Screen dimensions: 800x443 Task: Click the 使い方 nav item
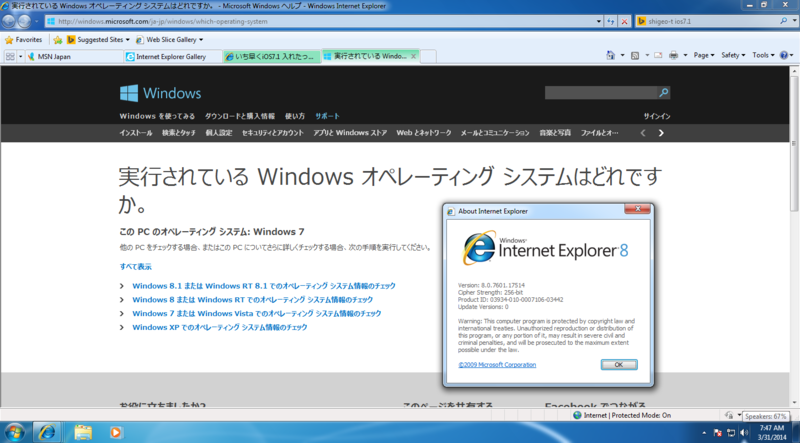[295, 116]
